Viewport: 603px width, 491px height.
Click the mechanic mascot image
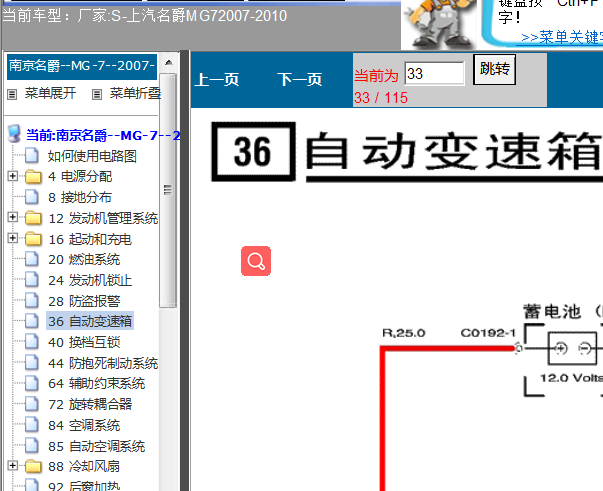pos(438,24)
